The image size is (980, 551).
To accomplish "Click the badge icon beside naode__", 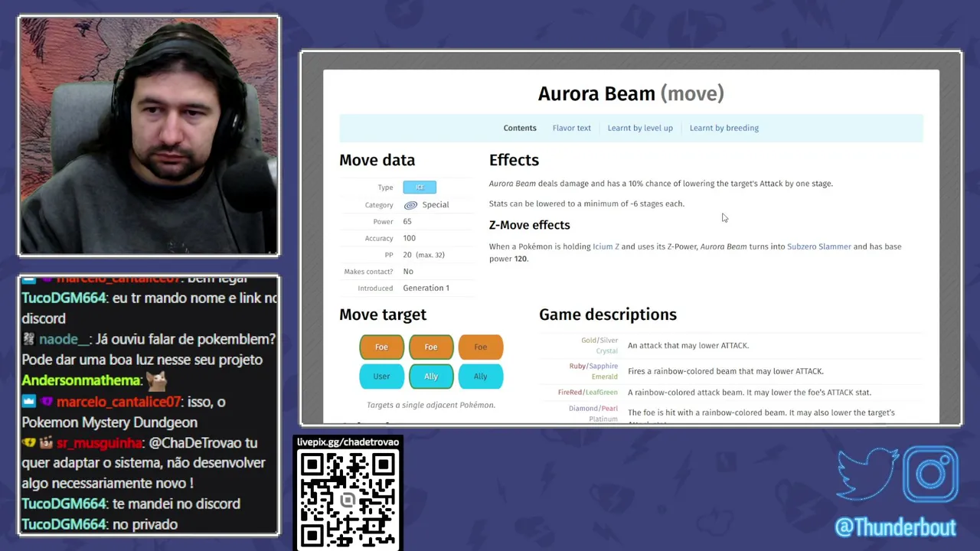I will click(28, 340).
